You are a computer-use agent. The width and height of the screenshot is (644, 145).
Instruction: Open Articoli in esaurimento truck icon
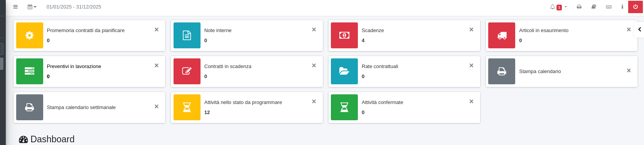tap(502, 35)
